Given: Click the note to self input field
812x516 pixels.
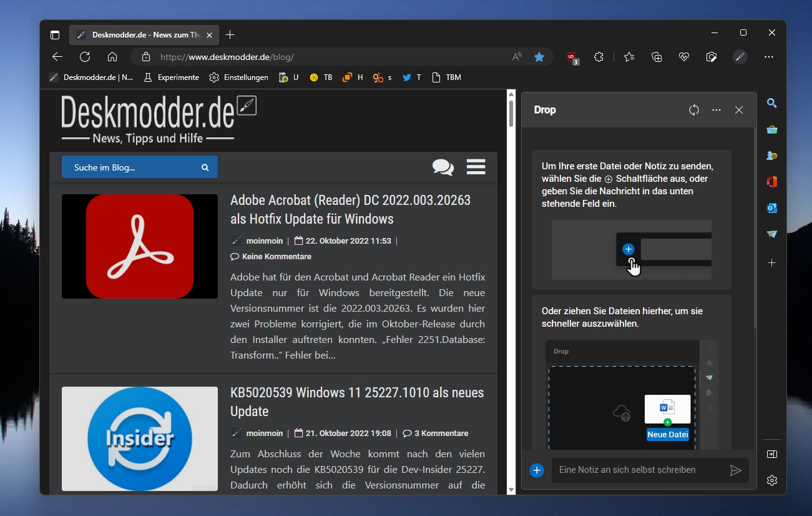Looking at the screenshot, I should pyautogui.click(x=639, y=470).
